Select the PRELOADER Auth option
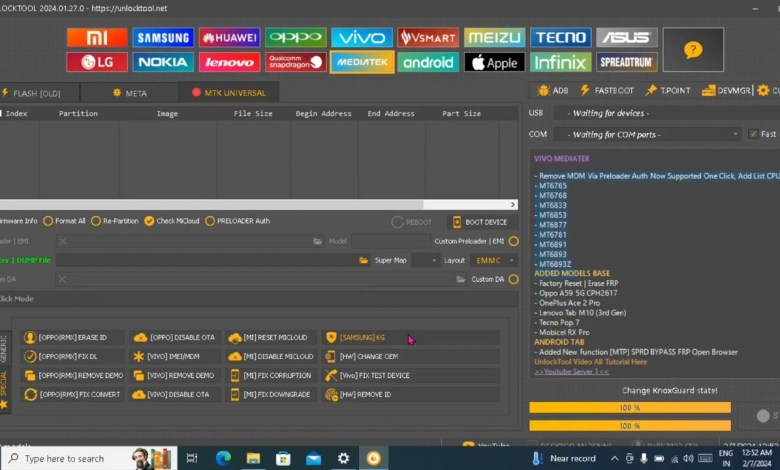The width and height of the screenshot is (780, 470). click(x=237, y=221)
